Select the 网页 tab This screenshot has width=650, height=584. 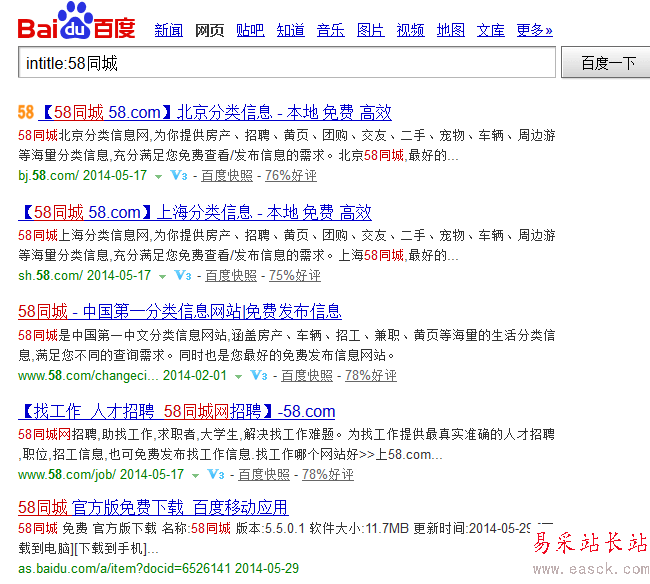[210, 30]
